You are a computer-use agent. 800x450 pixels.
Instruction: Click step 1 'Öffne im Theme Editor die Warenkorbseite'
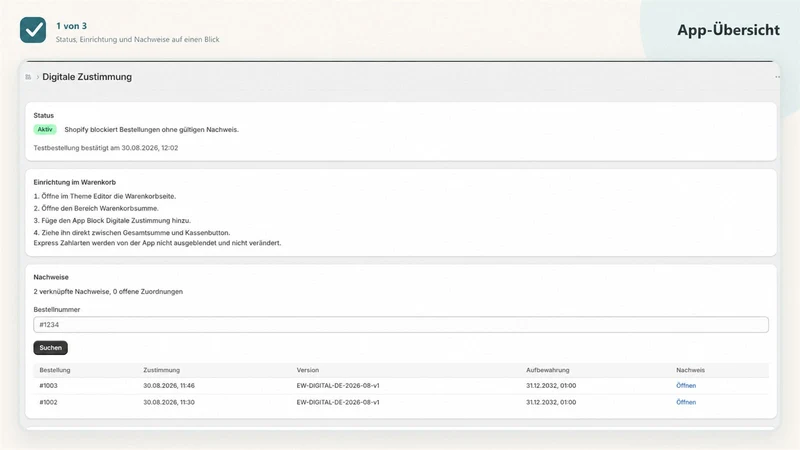(x=105, y=196)
